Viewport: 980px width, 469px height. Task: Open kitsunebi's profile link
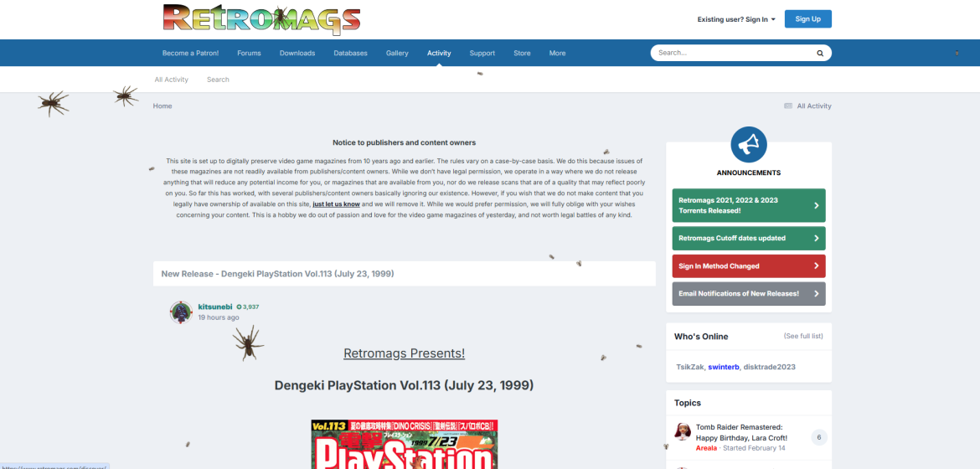click(215, 307)
